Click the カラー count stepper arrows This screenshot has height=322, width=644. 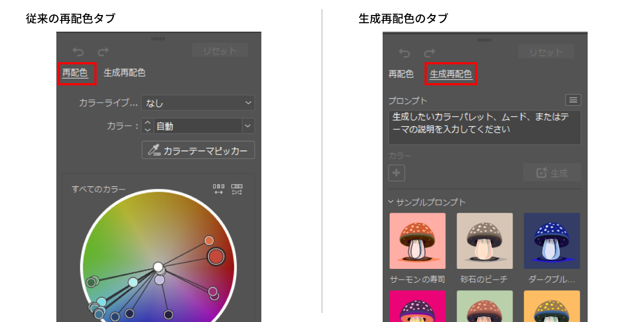[x=148, y=126]
